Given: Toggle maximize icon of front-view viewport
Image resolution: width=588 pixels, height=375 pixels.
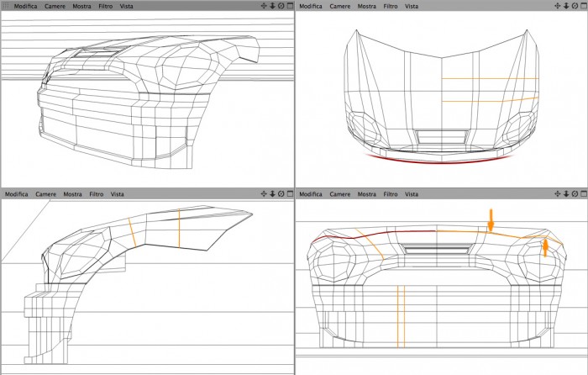Looking at the screenshot, I should pos(584,193).
